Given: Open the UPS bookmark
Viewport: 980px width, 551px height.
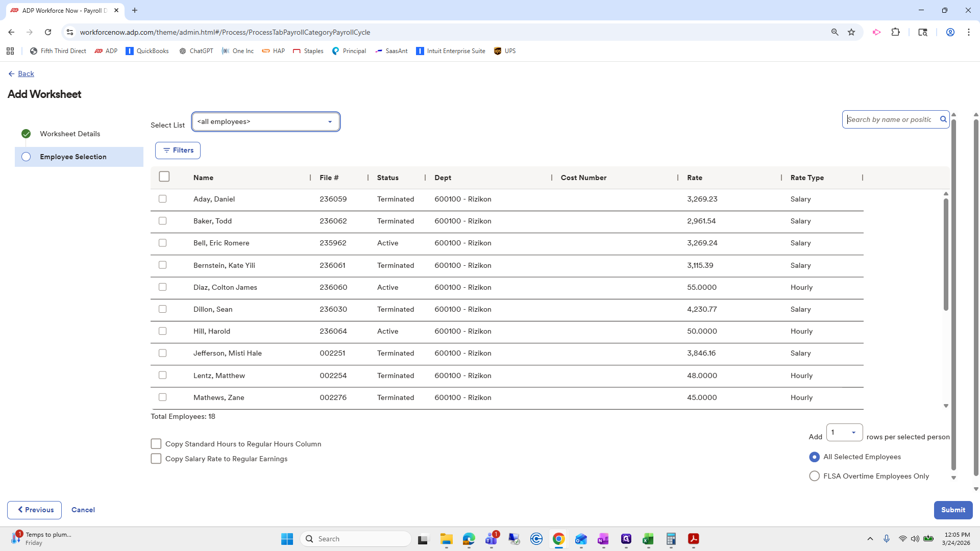Looking at the screenshot, I should point(505,51).
